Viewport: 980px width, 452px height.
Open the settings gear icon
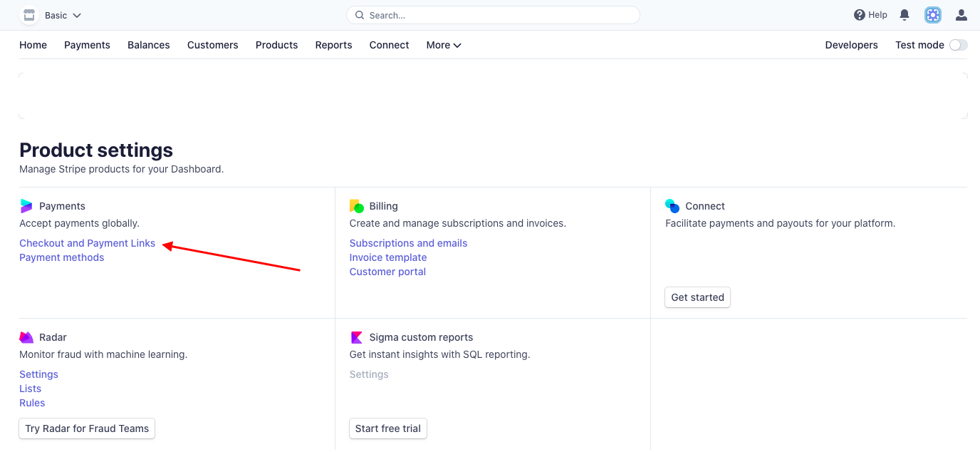933,15
